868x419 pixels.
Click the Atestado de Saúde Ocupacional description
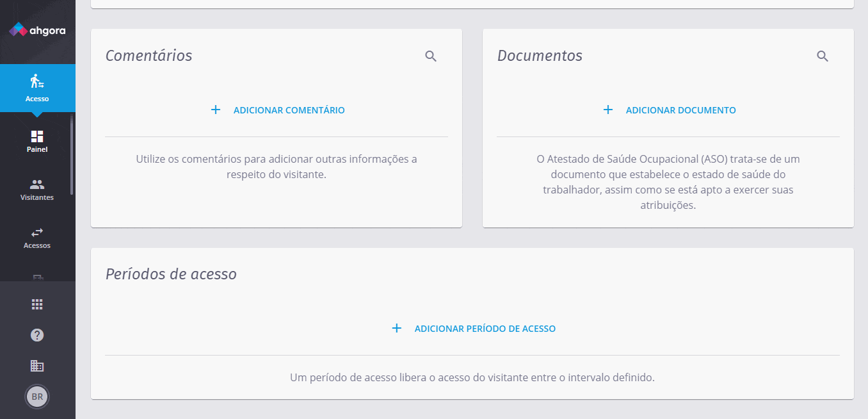coord(668,182)
